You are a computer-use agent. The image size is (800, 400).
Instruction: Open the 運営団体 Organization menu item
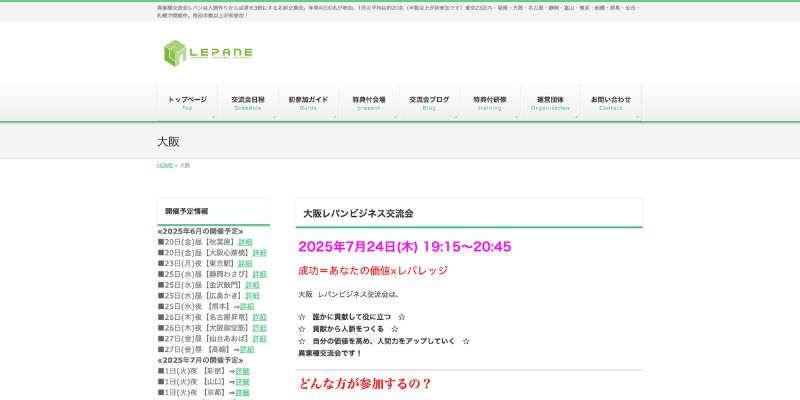click(x=550, y=103)
